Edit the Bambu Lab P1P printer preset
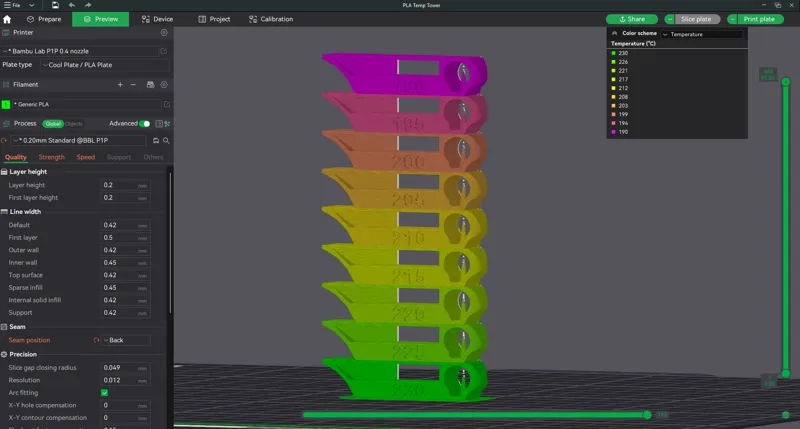The width and height of the screenshot is (800, 429). [164, 51]
